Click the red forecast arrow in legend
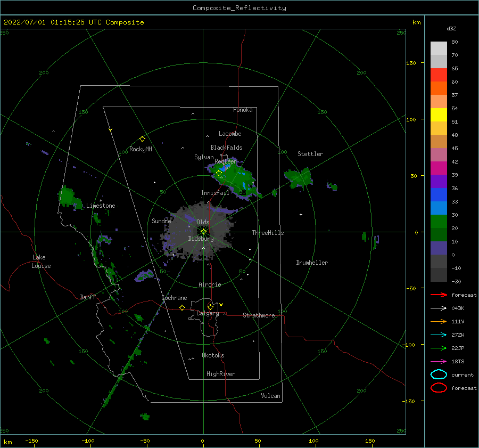 point(439,295)
